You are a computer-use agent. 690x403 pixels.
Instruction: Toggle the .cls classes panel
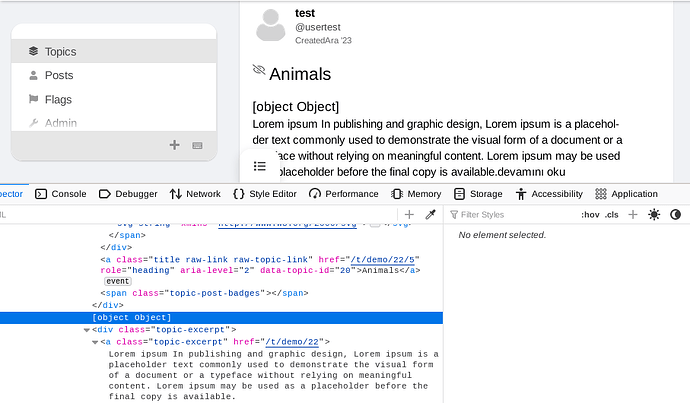612,214
